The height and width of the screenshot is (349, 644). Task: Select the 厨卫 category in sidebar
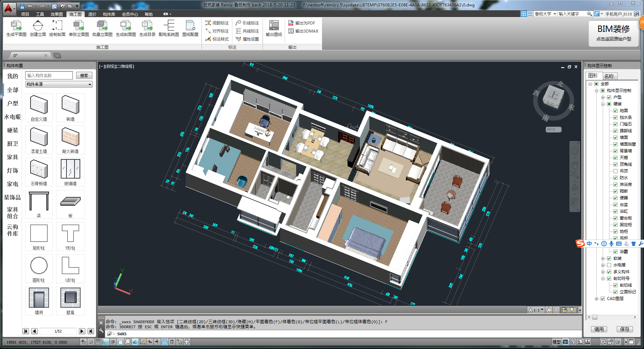pos(12,144)
